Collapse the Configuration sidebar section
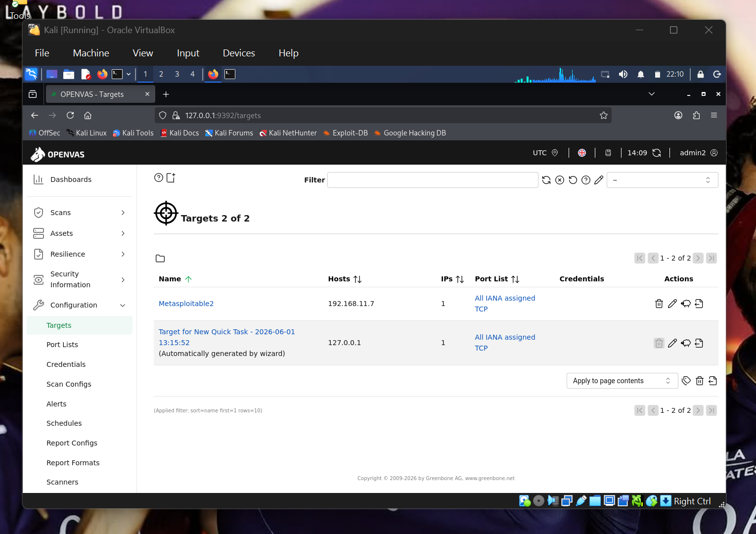Screen dimensions: 756x534 click(80, 305)
